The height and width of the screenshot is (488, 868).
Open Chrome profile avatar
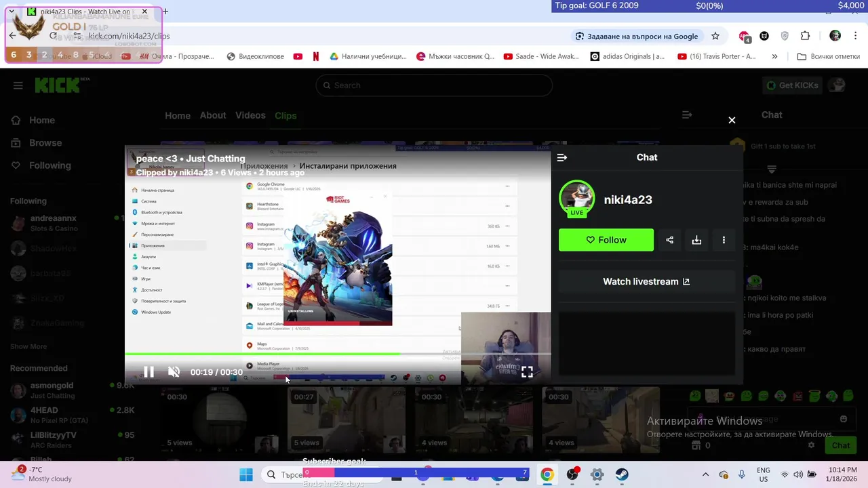[835, 36]
